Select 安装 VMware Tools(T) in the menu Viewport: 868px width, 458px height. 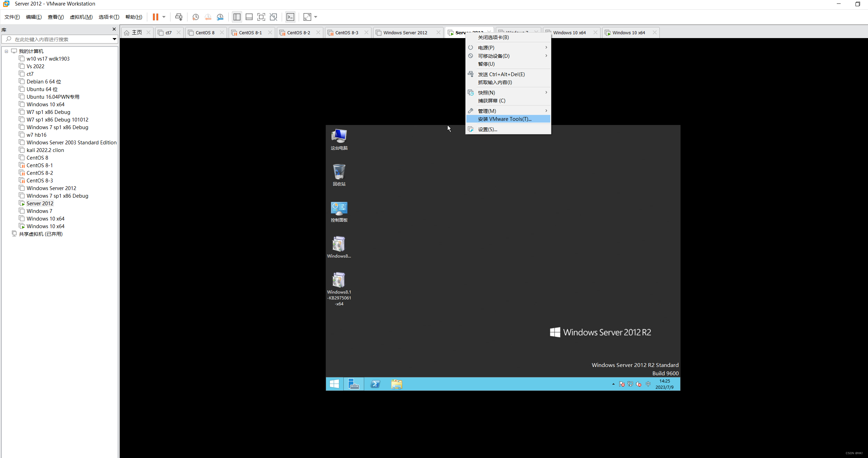pos(504,119)
